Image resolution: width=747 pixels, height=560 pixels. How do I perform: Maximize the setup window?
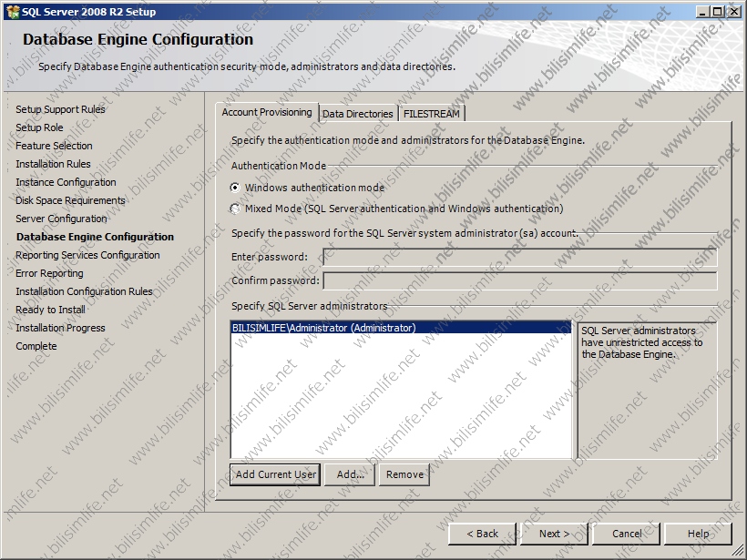point(718,12)
